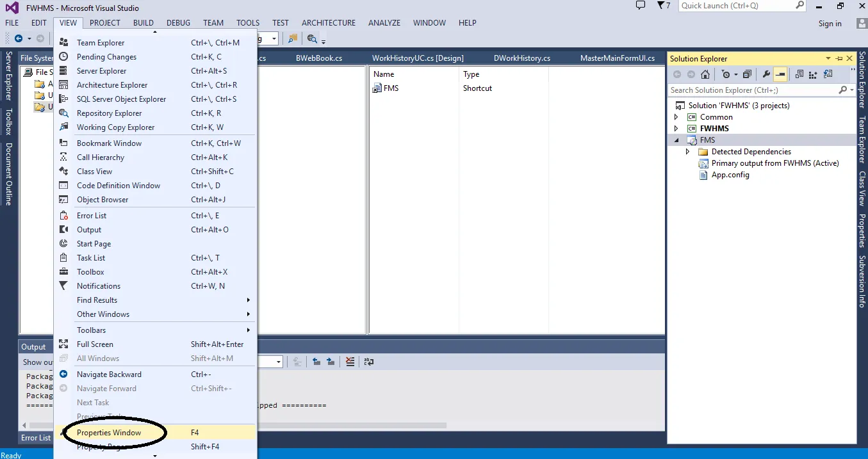Expand the FWHMS project node

[676, 129]
